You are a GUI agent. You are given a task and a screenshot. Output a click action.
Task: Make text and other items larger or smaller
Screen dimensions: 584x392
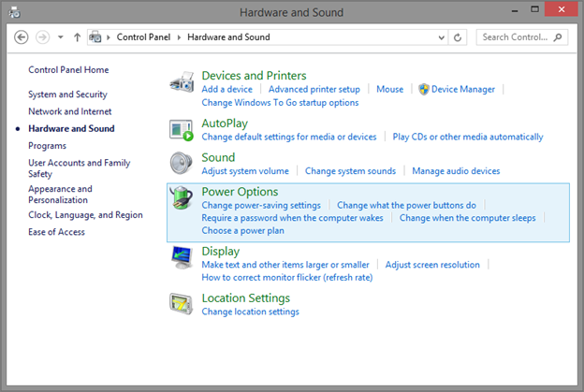[285, 265]
